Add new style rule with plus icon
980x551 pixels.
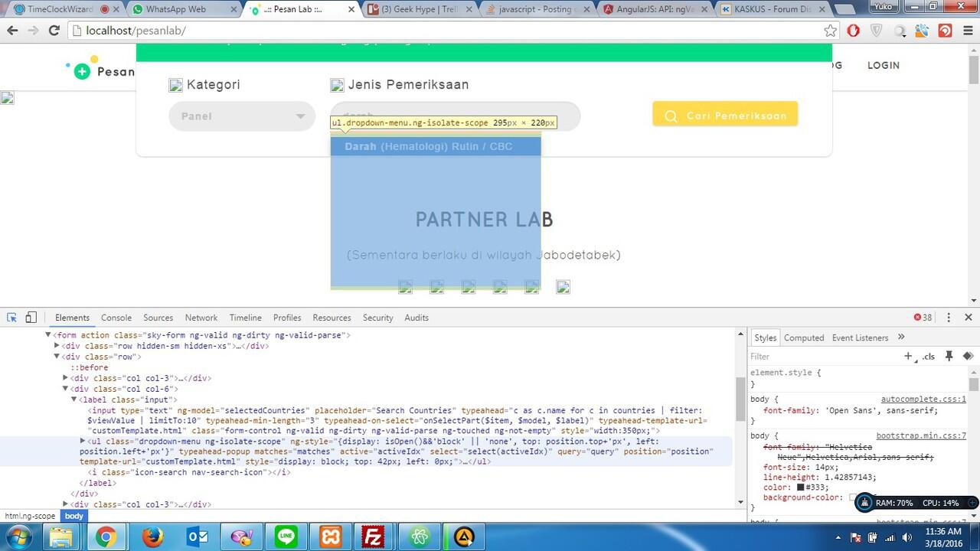coord(909,356)
